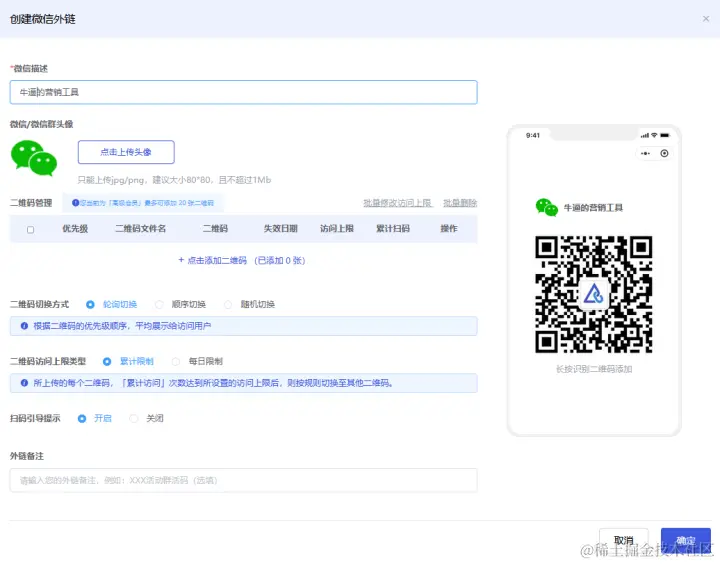Click the info icon in the 累计访问 hint
This screenshot has width=720, height=564.
coord(24,383)
